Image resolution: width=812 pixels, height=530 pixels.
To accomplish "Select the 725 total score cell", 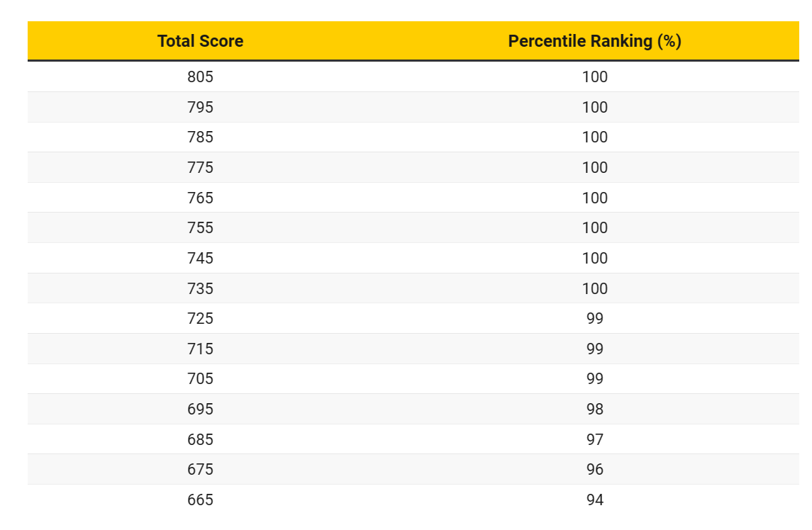I will coord(200,318).
